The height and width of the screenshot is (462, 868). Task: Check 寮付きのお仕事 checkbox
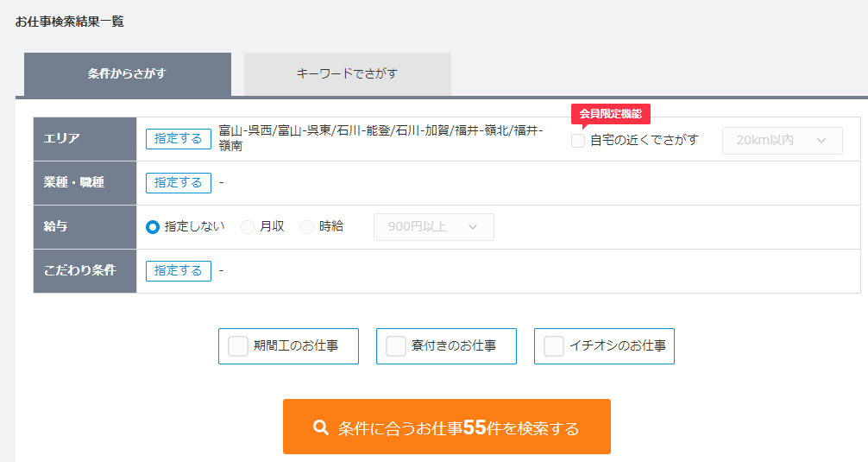(x=396, y=346)
